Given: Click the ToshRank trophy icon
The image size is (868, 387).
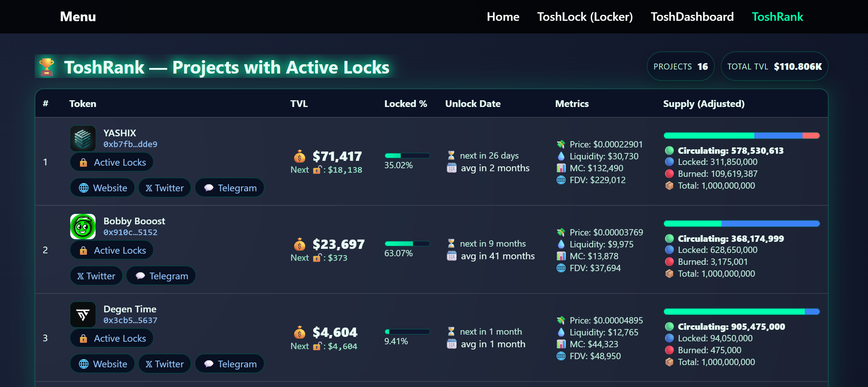Looking at the screenshot, I should click(47, 67).
